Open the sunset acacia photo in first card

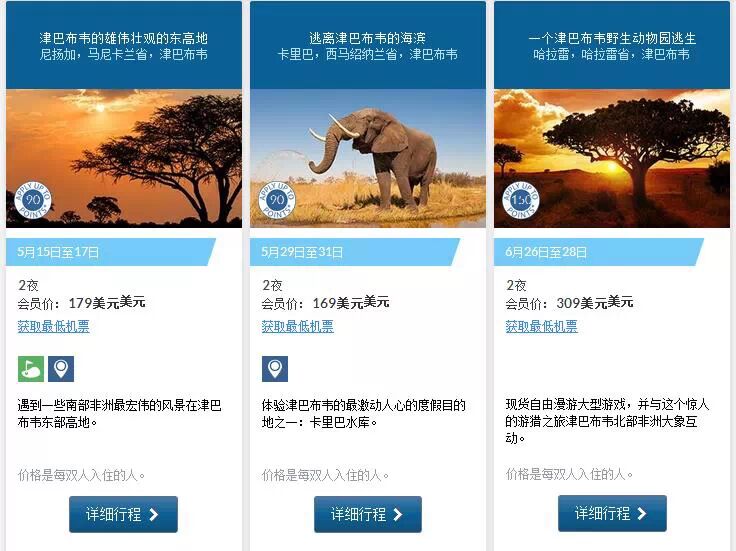124,159
